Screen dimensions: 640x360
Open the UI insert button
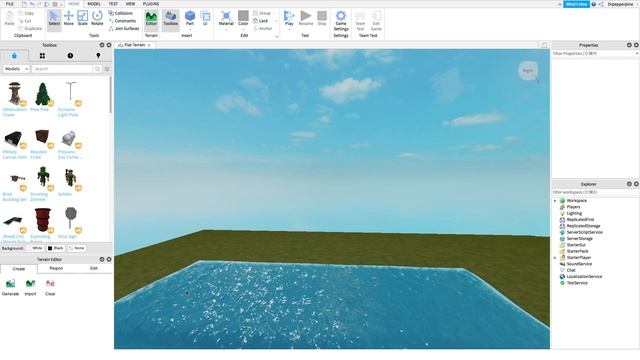(x=205, y=18)
